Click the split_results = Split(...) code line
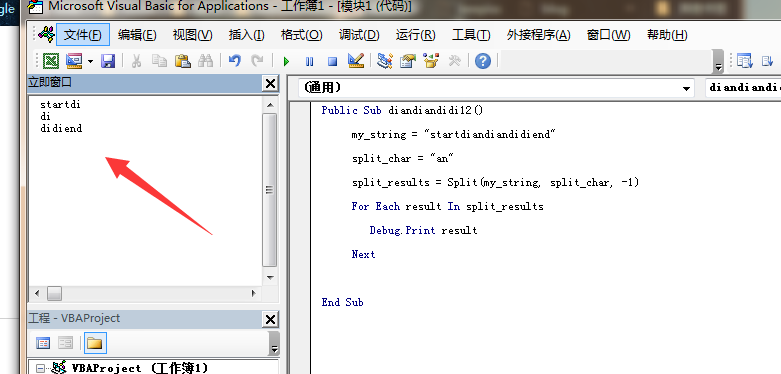The width and height of the screenshot is (781, 374). [495, 182]
